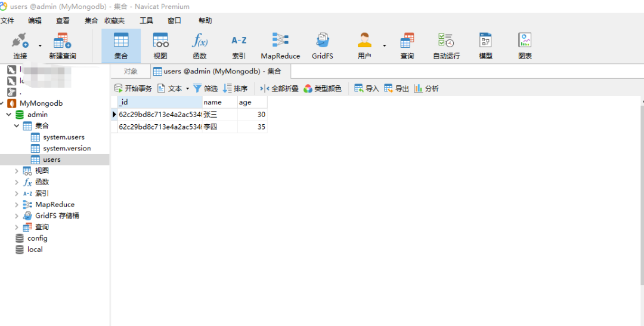Click the 导出 (Export) button
This screenshot has width=644, height=326.
(x=397, y=88)
